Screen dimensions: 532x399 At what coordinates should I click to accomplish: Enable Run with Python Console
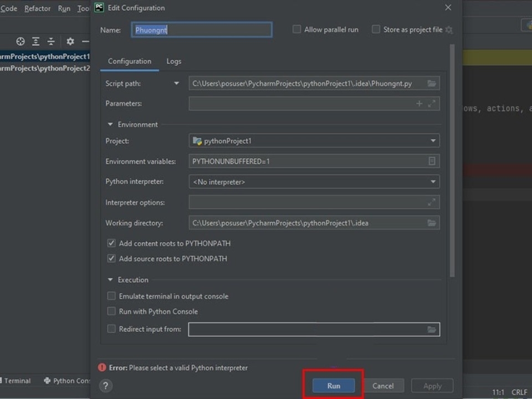111,311
